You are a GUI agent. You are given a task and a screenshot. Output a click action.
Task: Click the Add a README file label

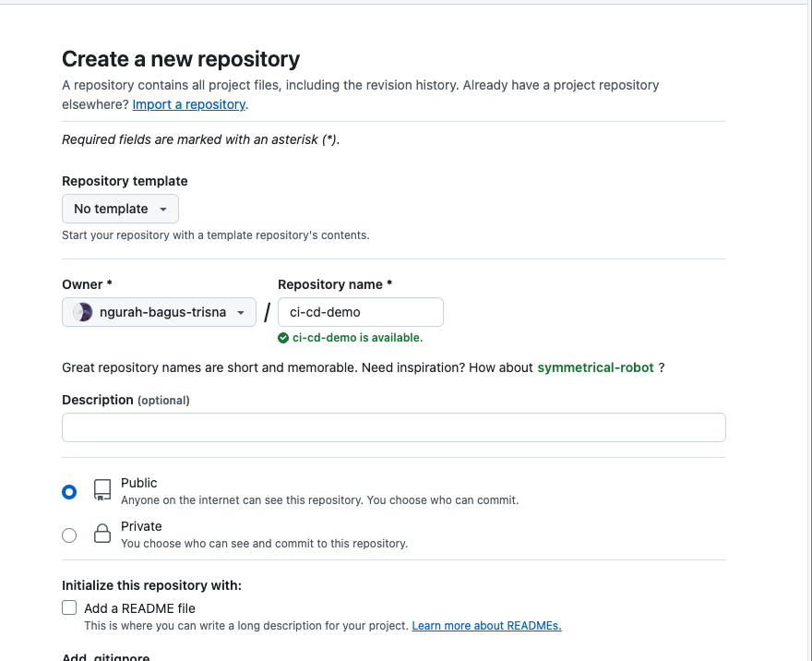(x=139, y=608)
